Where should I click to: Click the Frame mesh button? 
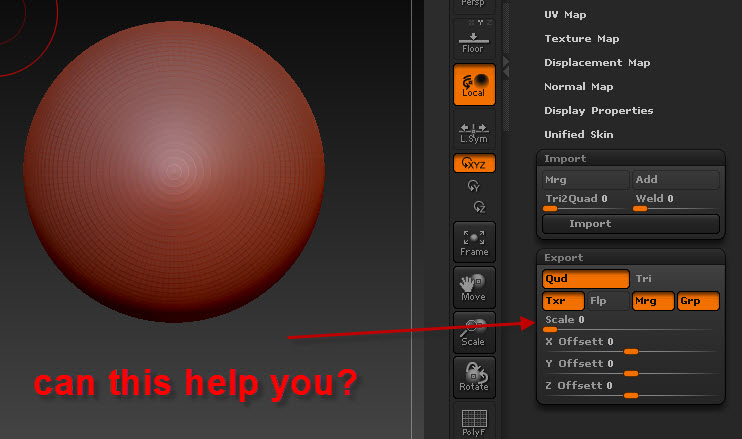[x=474, y=242]
